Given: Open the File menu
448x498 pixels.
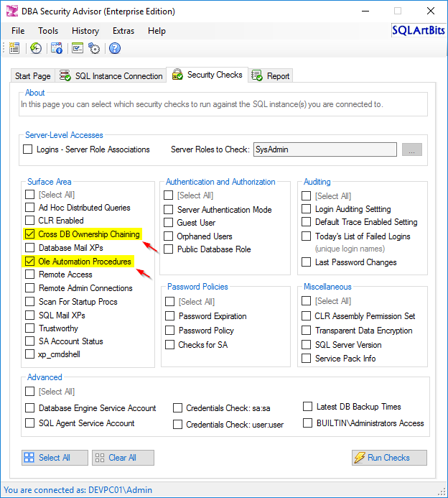Looking at the screenshot, I should [18, 31].
